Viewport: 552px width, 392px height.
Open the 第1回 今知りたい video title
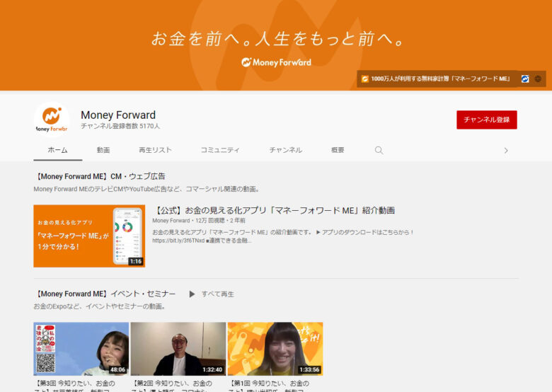coord(269,386)
